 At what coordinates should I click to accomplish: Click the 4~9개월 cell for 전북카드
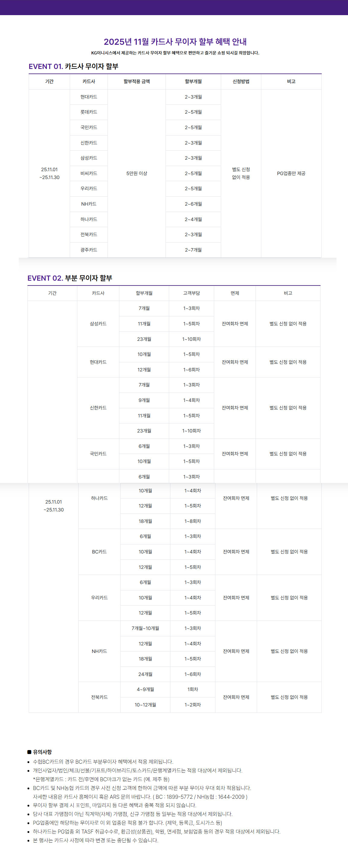145,690
